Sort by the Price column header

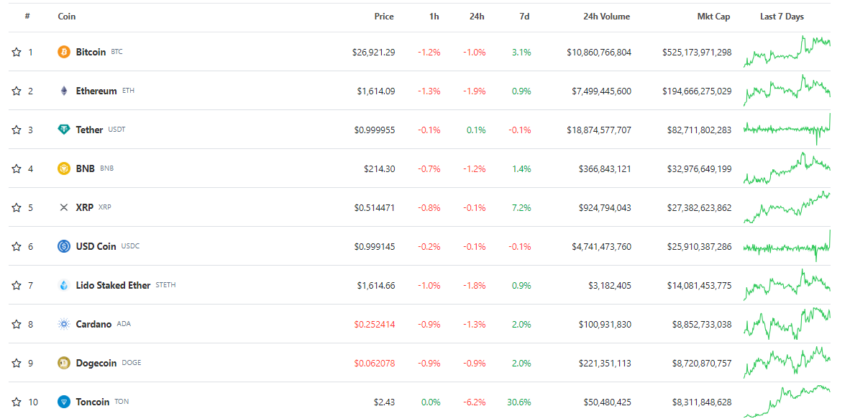(384, 16)
